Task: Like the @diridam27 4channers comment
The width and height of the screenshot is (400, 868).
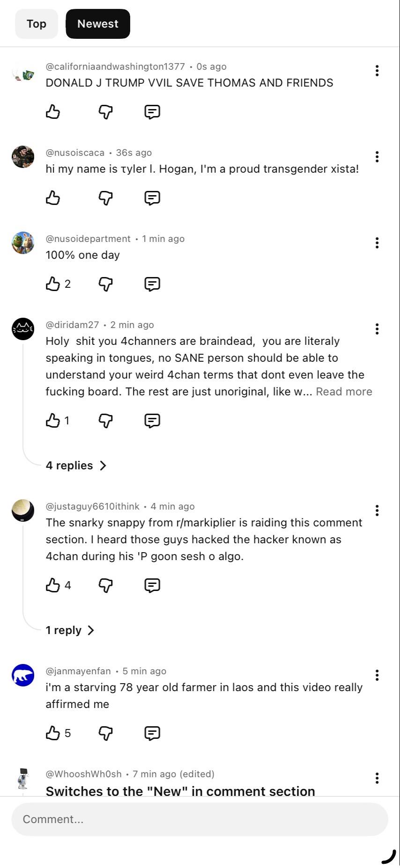Action: coord(53,421)
